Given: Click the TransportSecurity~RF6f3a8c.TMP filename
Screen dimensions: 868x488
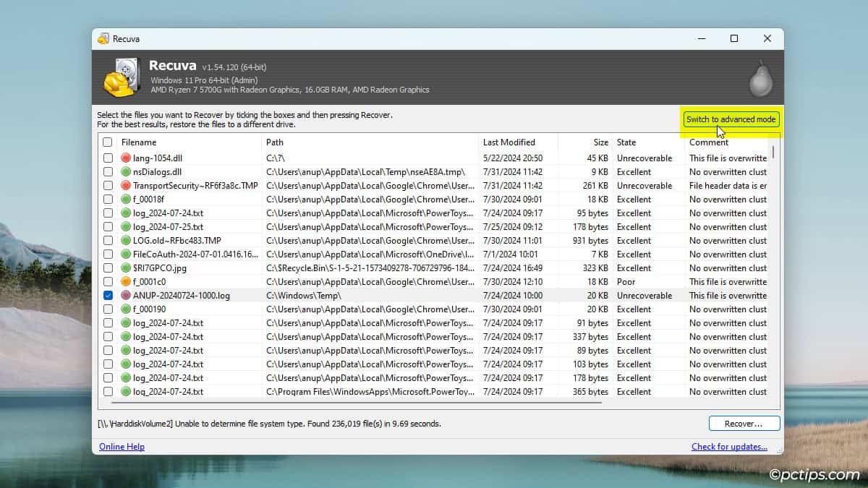Looking at the screenshot, I should 195,186.
